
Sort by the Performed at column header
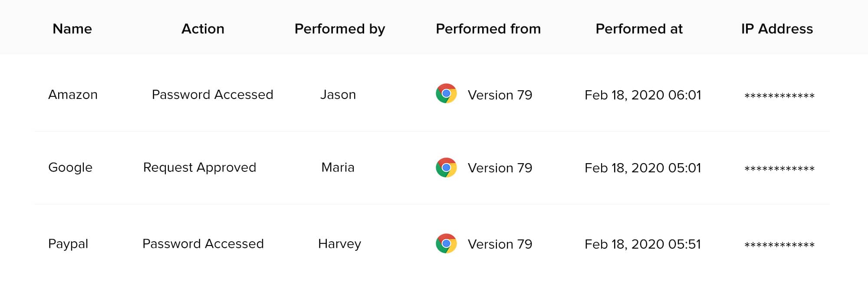pyautogui.click(x=639, y=29)
